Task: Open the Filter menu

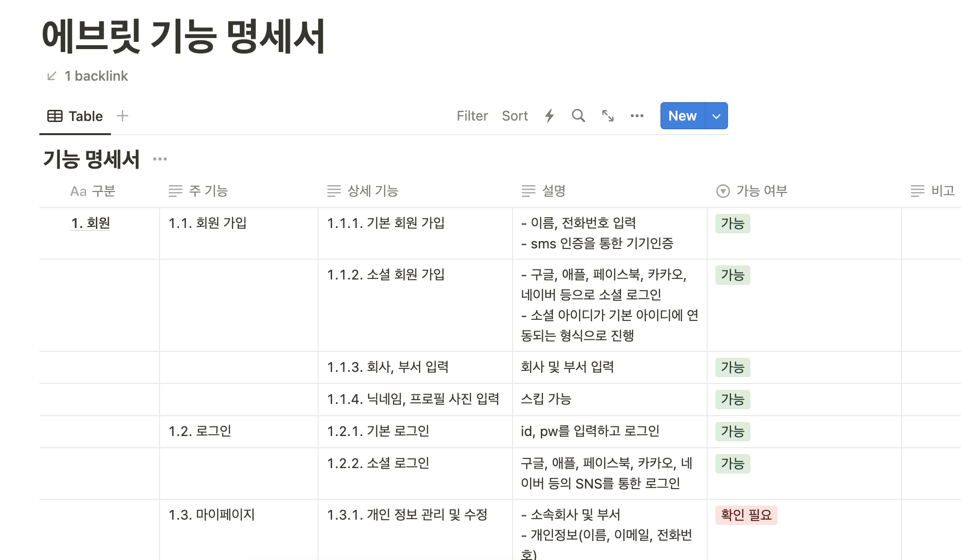Action: [472, 116]
